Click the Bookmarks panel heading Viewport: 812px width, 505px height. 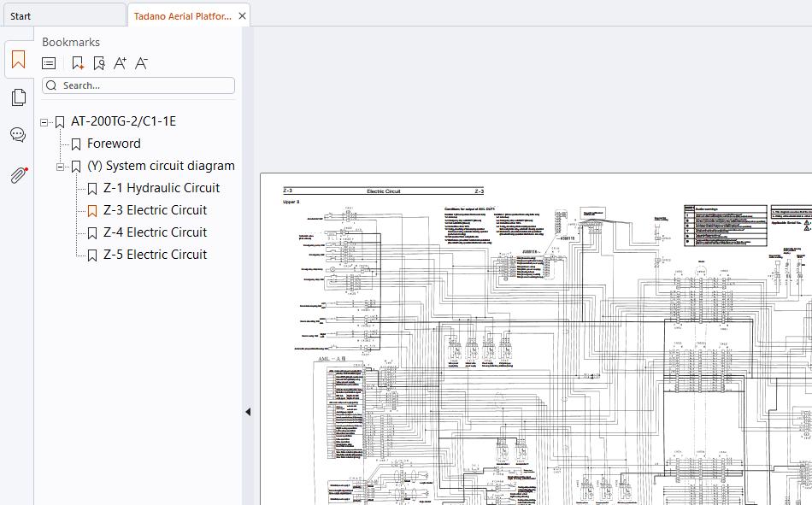71,43
